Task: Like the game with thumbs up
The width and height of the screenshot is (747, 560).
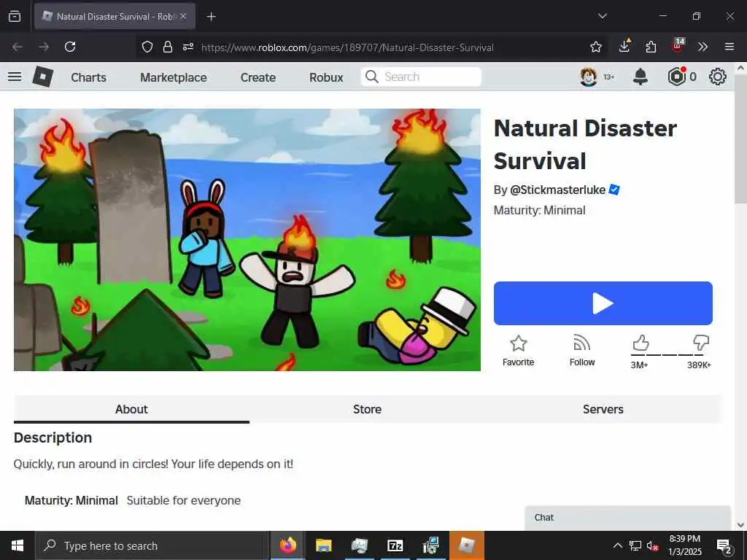Action: [x=640, y=343]
